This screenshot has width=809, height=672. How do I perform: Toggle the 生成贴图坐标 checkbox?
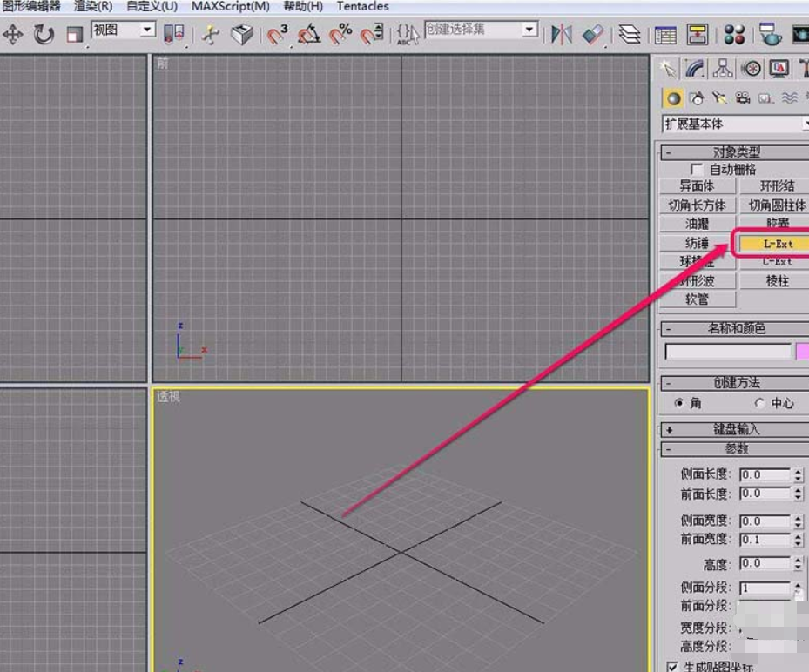[x=671, y=667]
